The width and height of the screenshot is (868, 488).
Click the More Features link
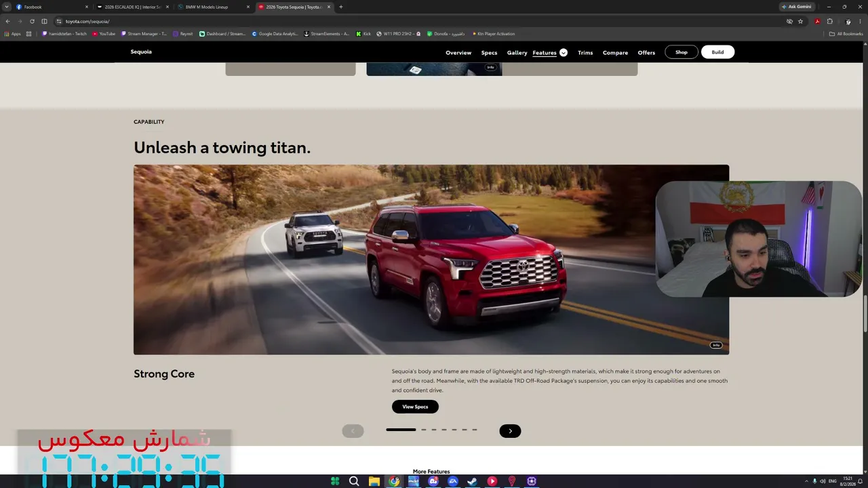click(431, 472)
